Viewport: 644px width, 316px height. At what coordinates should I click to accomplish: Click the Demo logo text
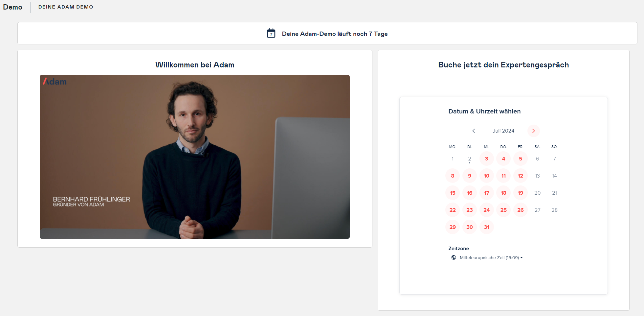tap(13, 7)
